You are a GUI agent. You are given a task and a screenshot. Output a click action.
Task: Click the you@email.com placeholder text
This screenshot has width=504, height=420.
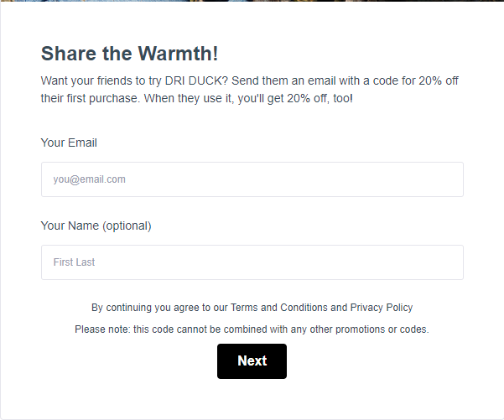(90, 179)
